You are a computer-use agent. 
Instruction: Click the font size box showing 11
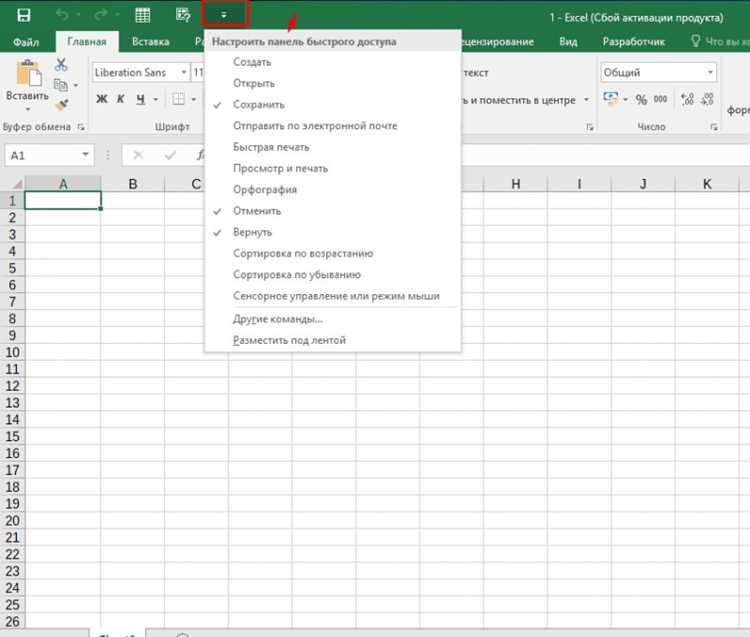click(198, 72)
